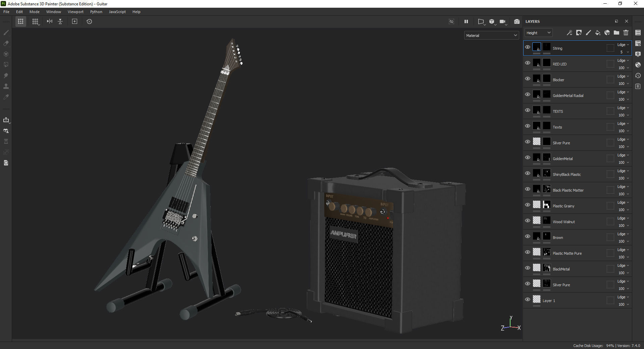The height and width of the screenshot is (349, 644).
Task: Delete the selected layer with trash icon
Action: pos(626,33)
